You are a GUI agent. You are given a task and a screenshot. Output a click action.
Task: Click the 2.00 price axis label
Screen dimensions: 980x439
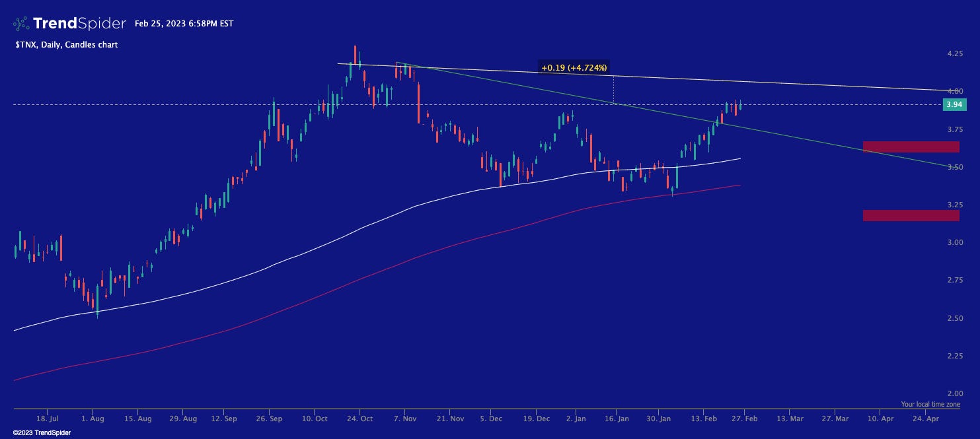click(x=954, y=393)
